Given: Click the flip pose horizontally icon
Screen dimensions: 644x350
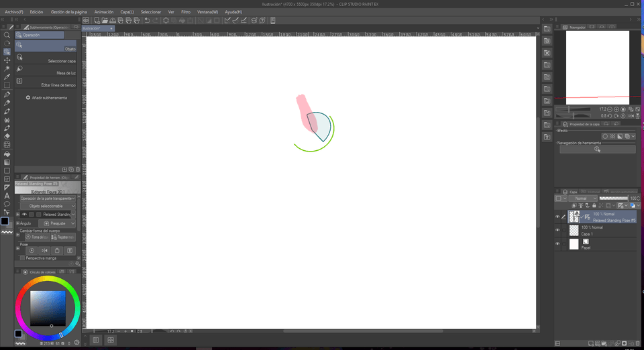Looking at the screenshot, I should click(44, 250).
